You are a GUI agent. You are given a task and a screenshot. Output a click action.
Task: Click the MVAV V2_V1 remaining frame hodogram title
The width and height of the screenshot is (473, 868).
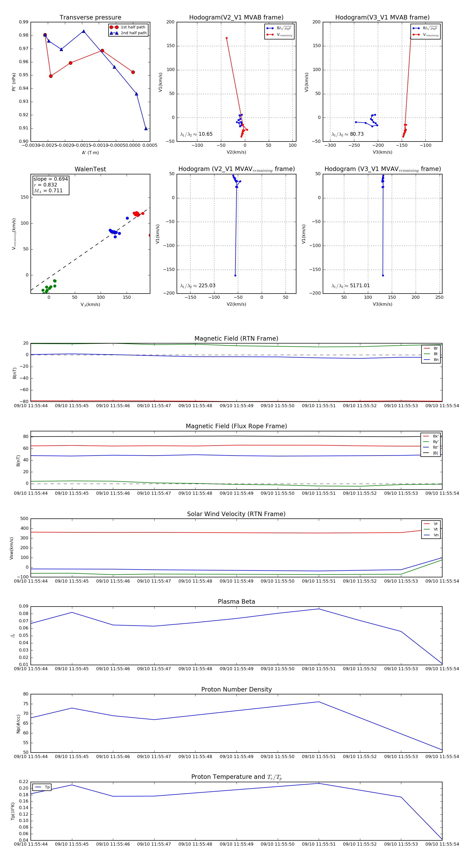coord(236,169)
